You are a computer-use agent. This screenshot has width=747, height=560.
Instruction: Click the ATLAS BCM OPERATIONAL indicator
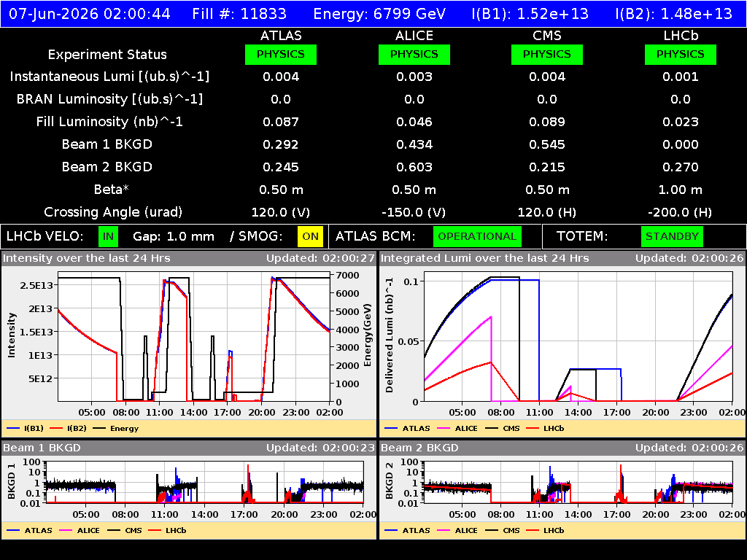tap(477, 237)
